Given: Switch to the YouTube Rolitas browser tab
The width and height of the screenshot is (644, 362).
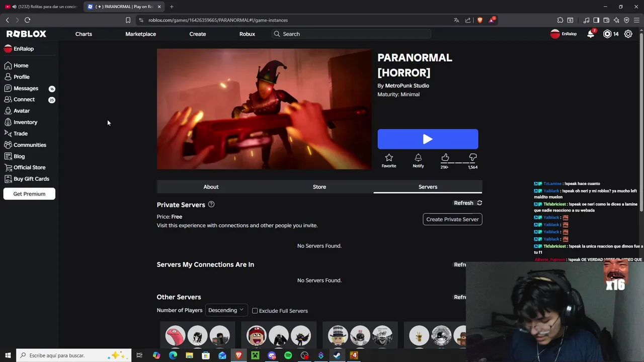Looking at the screenshot, I should [x=41, y=7].
